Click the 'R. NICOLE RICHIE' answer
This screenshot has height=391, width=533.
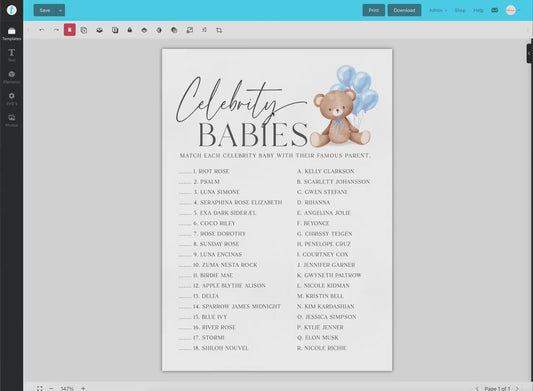[322, 348]
